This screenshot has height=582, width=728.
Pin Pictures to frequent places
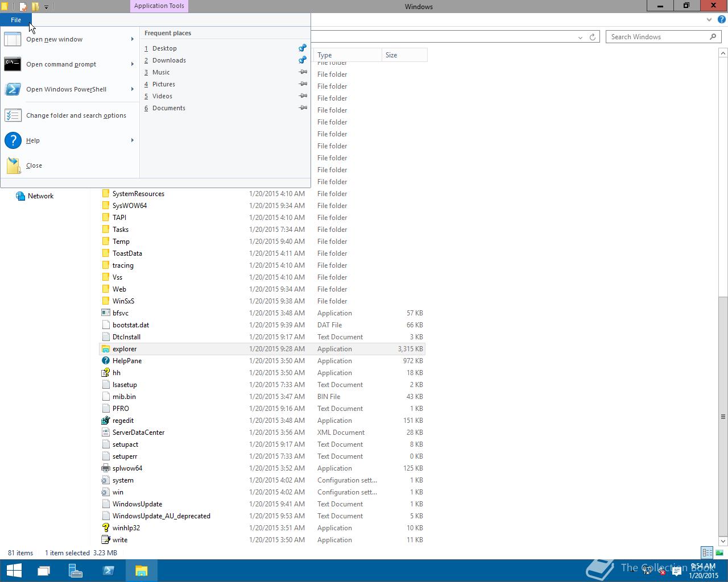[x=303, y=84]
